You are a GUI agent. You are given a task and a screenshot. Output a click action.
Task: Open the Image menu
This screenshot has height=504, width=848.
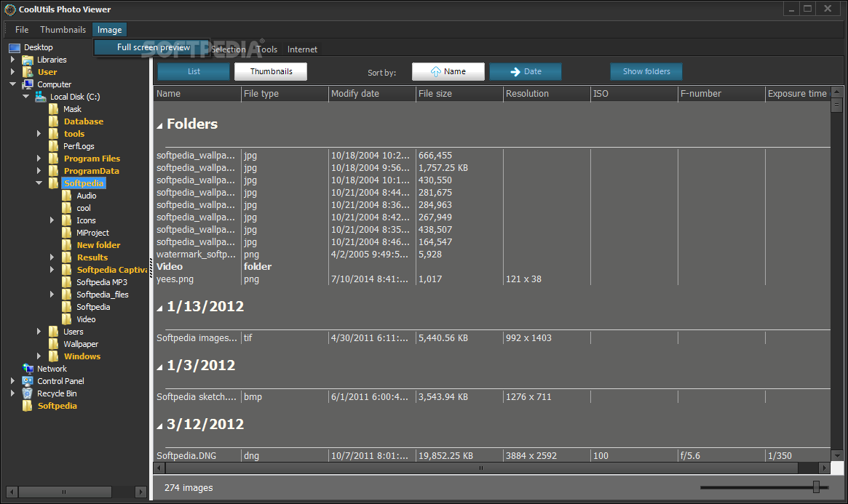(x=109, y=30)
